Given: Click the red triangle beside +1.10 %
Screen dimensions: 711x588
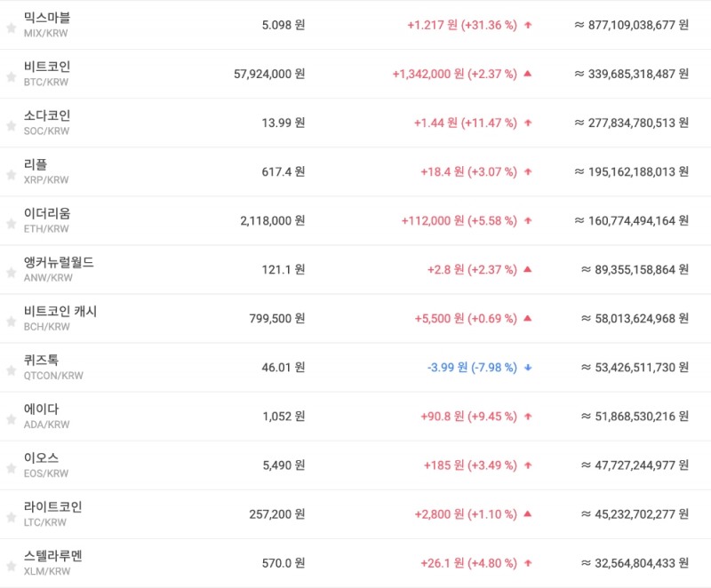Looking at the screenshot, I should [527, 513].
